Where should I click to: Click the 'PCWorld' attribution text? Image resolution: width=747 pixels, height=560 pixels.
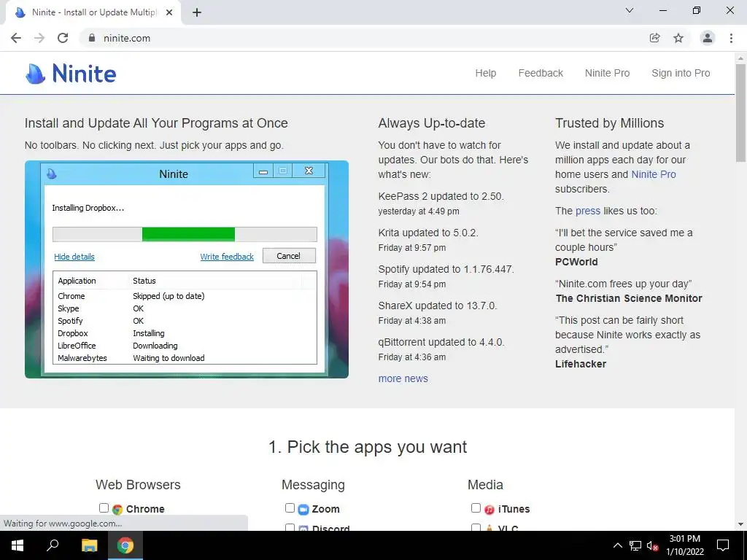(576, 262)
